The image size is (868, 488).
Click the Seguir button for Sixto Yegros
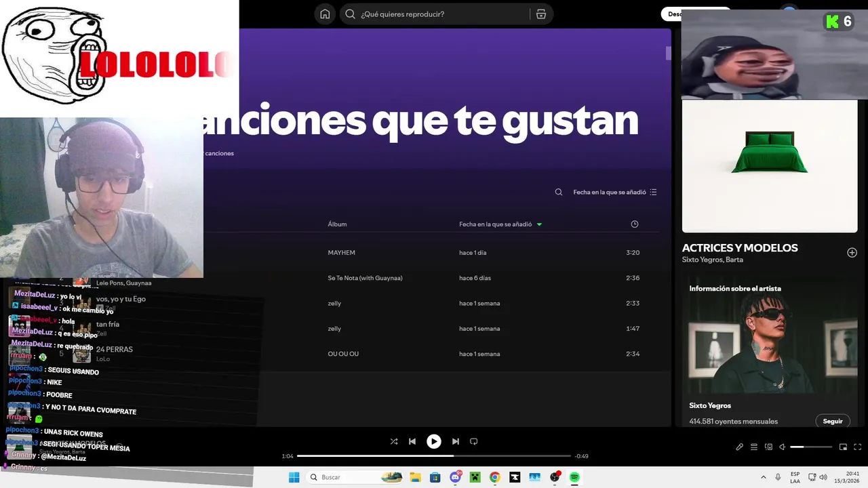click(x=833, y=421)
